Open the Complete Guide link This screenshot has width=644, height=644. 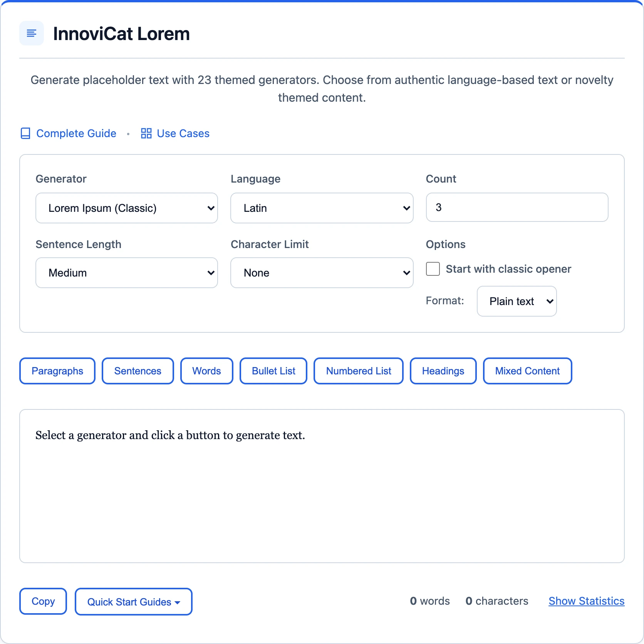tap(76, 133)
